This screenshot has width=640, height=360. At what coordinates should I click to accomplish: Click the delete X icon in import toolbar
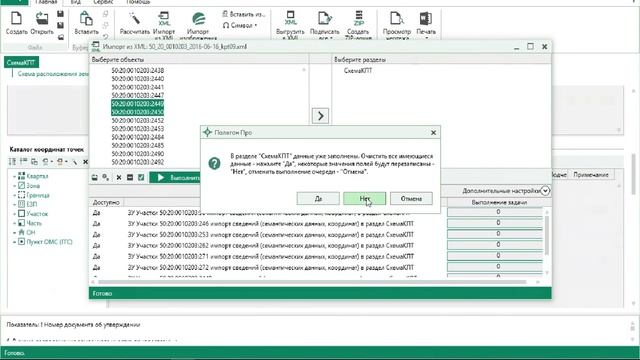pyautogui.click(x=119, y=178)
